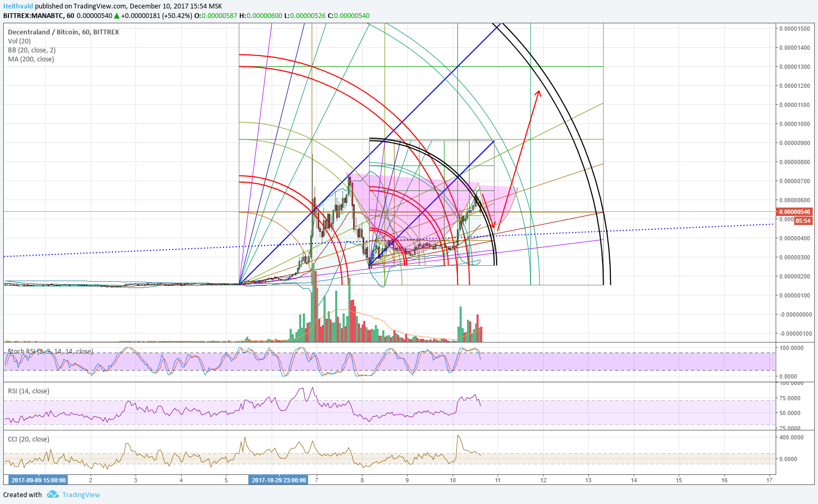Click the 0.00000200 price scale value
Viewport: 818px width, 504px height.
[x=794, y=276]
